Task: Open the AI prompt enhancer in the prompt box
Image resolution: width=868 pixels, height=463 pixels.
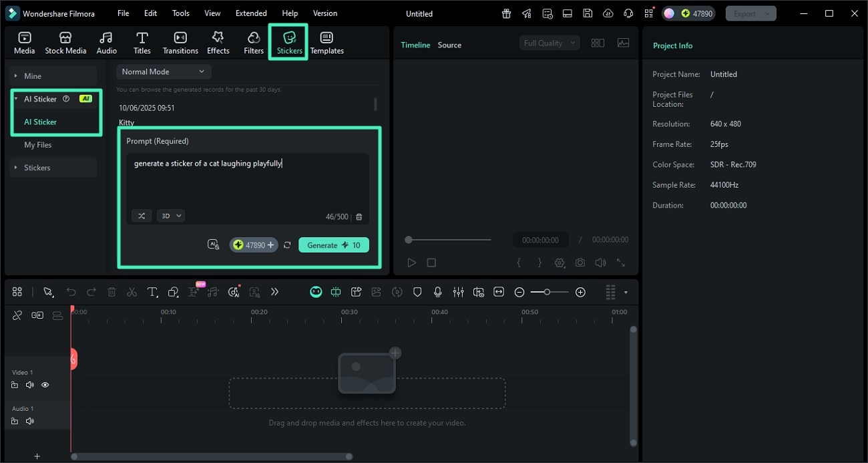Action: 213,245
